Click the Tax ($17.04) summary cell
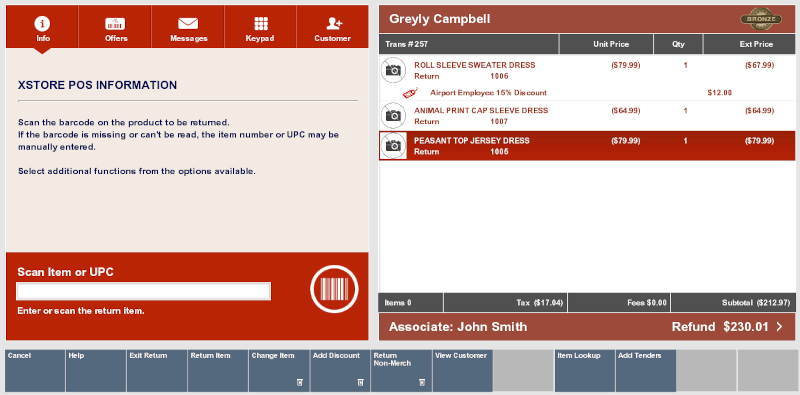The image size is (800, 395). [505, 303]
